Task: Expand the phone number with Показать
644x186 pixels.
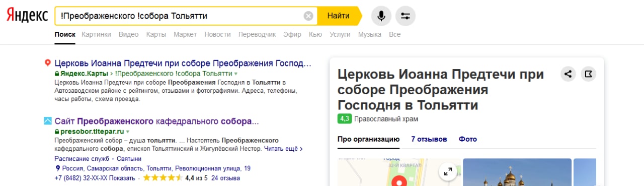Action: point(122,178)
